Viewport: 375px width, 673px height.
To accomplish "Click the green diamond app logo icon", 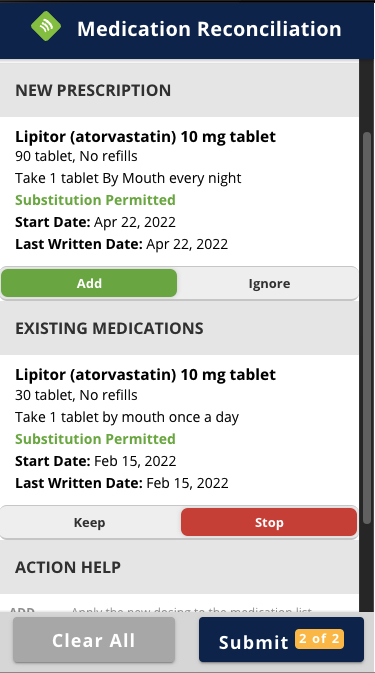I will tap(46, 26).
